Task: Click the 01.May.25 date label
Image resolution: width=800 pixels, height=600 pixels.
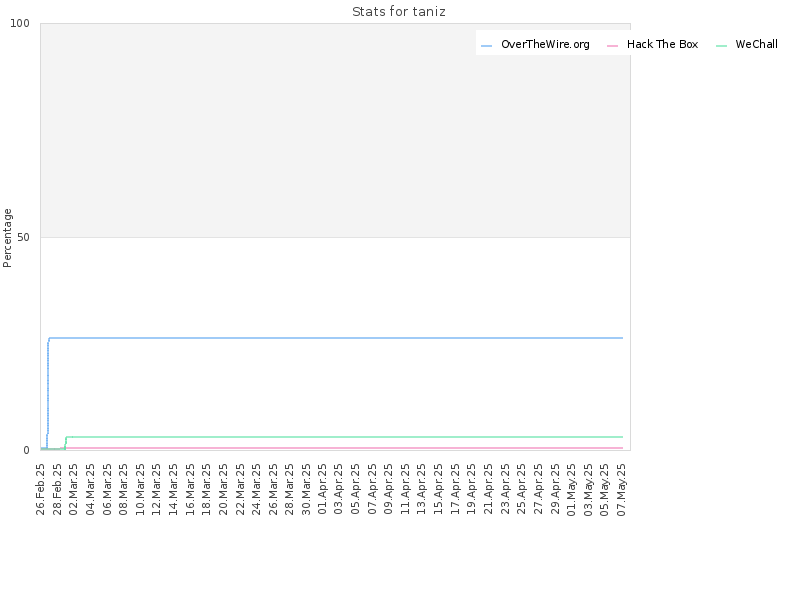Action: (x=571, y=489)
